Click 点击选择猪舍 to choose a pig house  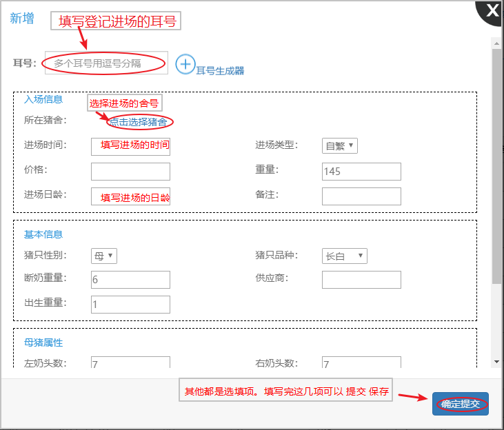(x=138, y=122)
